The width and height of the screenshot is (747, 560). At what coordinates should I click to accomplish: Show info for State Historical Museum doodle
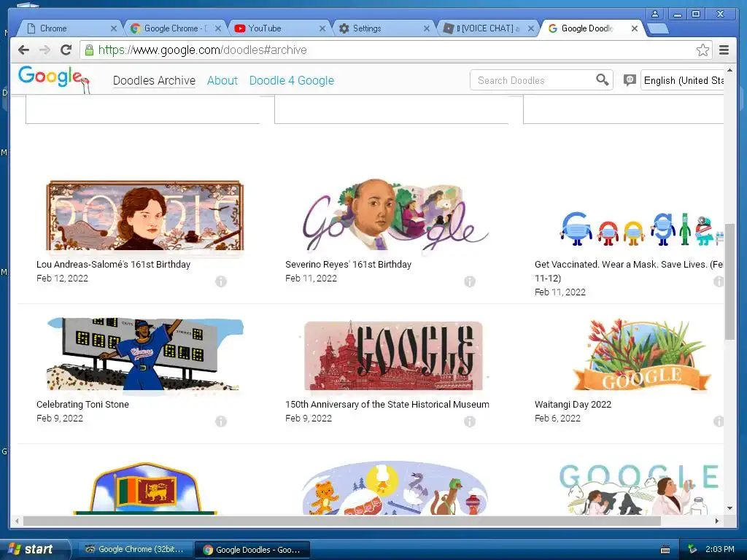470,421
